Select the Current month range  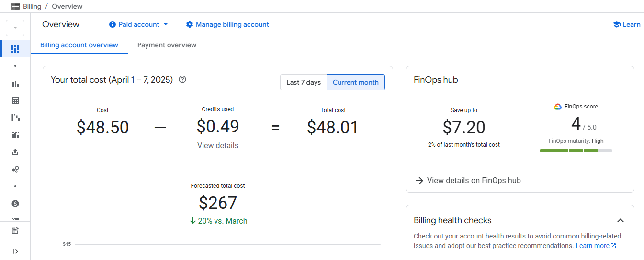coord(355,82)
